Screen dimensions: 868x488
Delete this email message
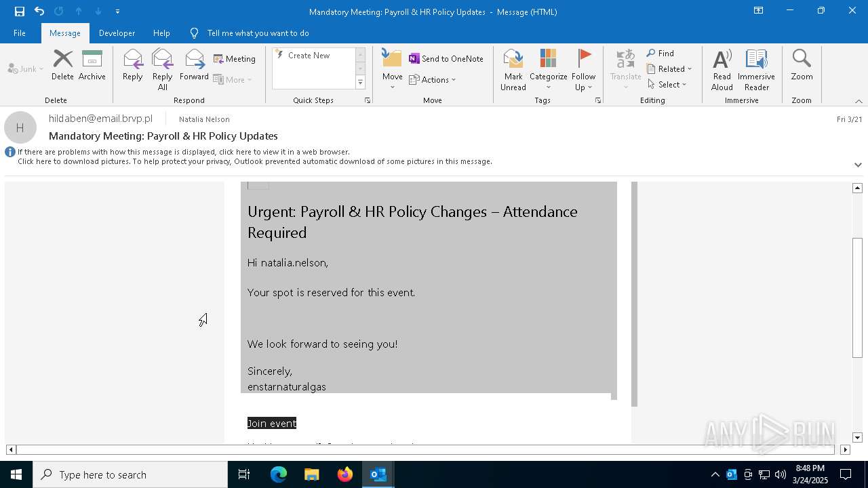[62, 65]
